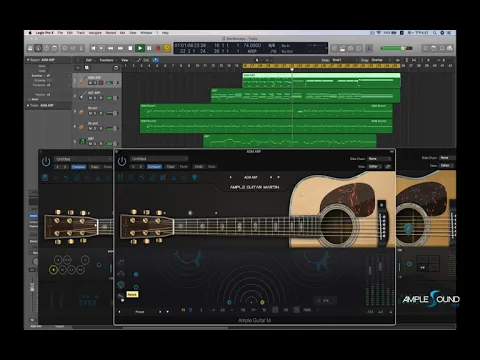Go to next plugin setting arrow
The image size is (480, 360).
pyautogui.click(x=141, y=166)
